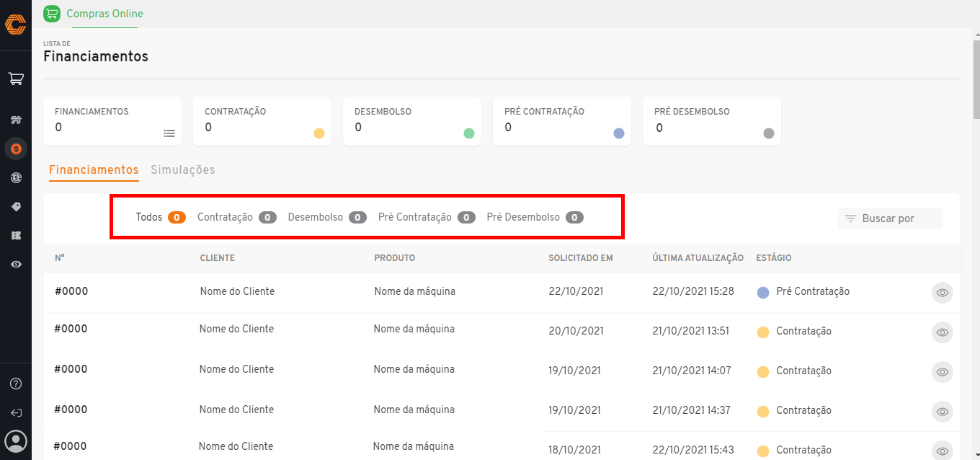Image resolution: width=980 pixels, height=460 pixels.
Task: Filter list by Pré Contratação stage
Action: point(427,217)
